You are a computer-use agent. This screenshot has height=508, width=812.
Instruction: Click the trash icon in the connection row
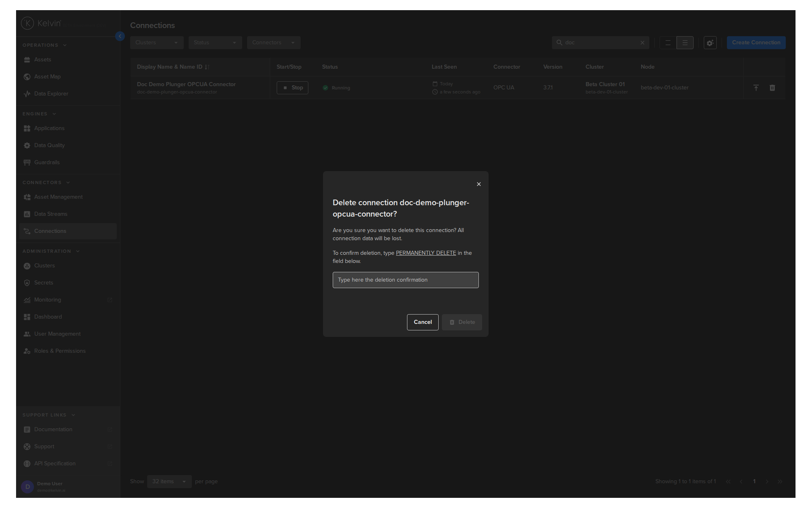tap(772, 88)
